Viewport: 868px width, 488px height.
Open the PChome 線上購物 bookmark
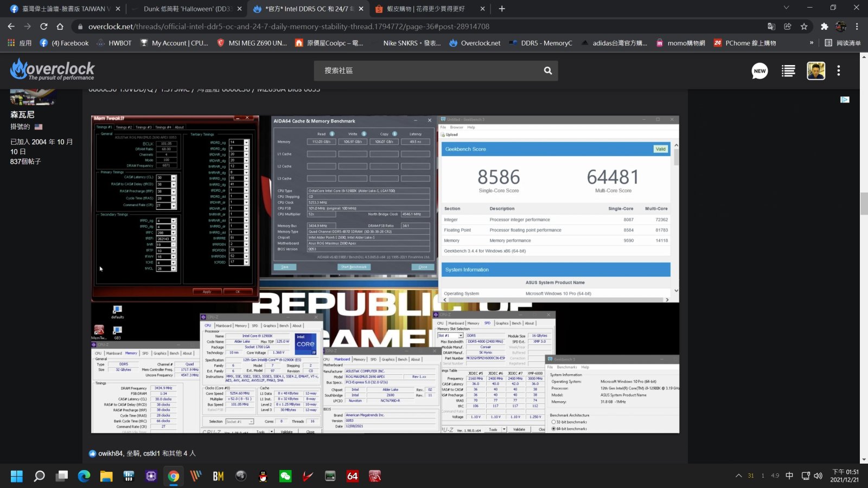(745, 43)
